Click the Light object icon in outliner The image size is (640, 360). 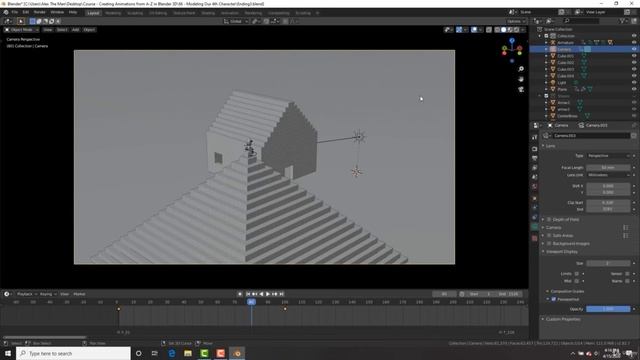pyautogui.click(x=553, y=82)
